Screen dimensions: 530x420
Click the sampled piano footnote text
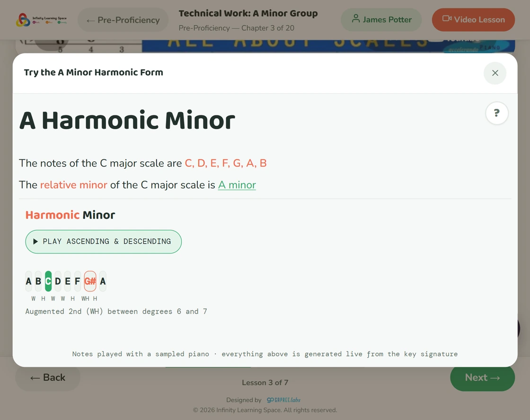coord(265,354)
